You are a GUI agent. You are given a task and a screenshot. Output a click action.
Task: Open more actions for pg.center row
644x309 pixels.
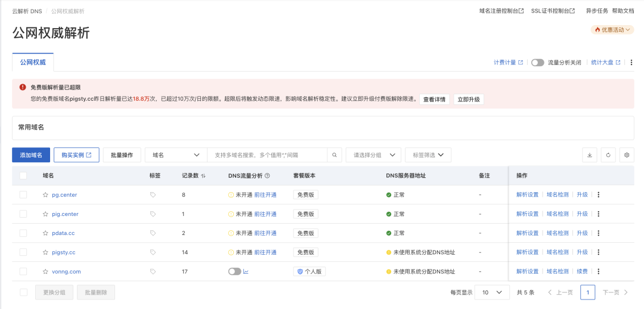pyautogui.click(x=599, y=195)
